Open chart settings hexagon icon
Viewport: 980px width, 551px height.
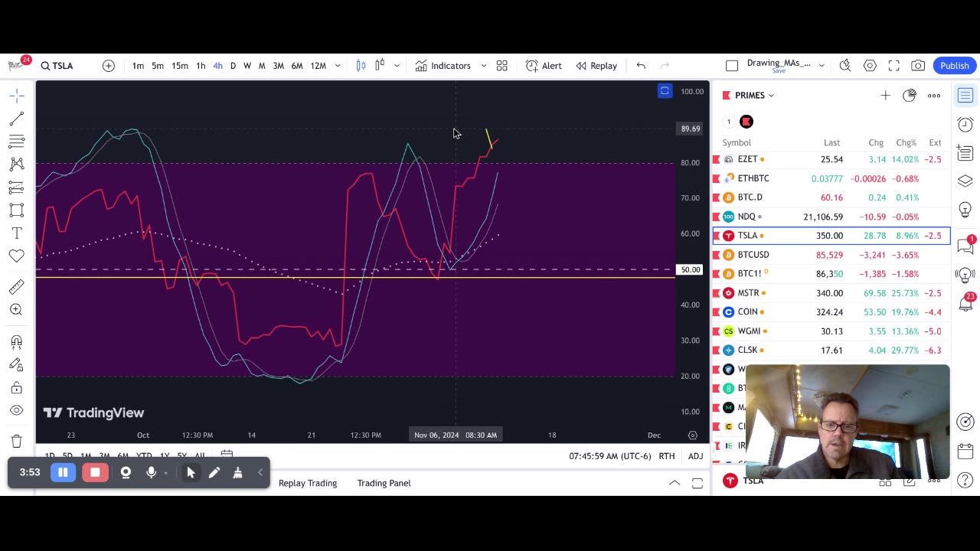870,66
